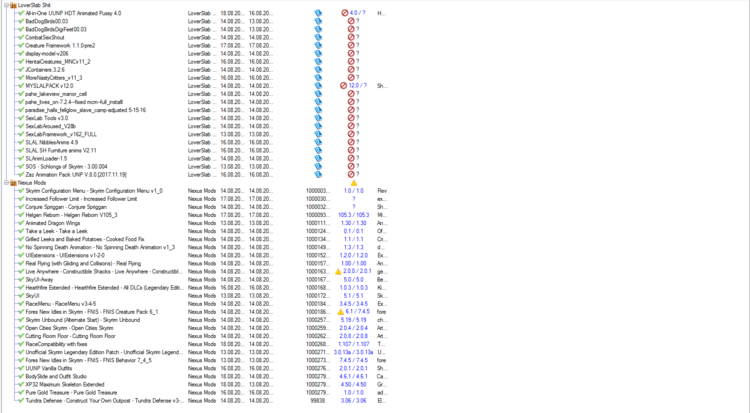Collapse the LoverSlab group tree node
The height and width of the screenshot is (413, 750).
6,5
